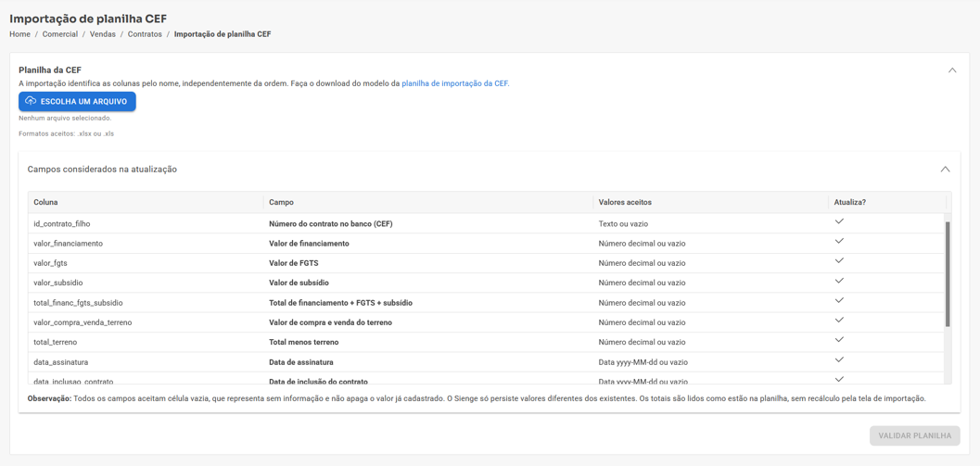Collapse Campos considerados na atualização panel

[x=945, y=169]
